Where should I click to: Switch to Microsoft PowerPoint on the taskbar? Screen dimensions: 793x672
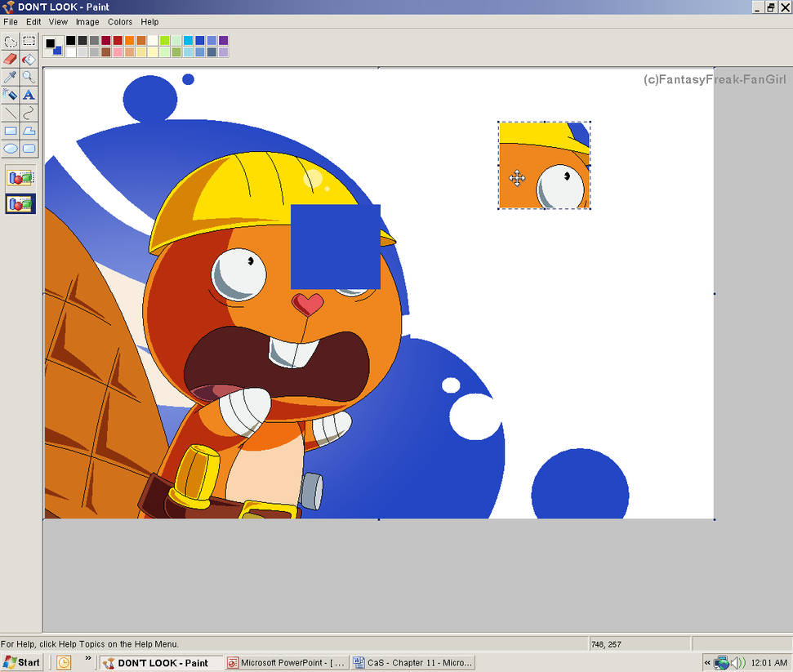pyautogui.click(x=287, y=662)
